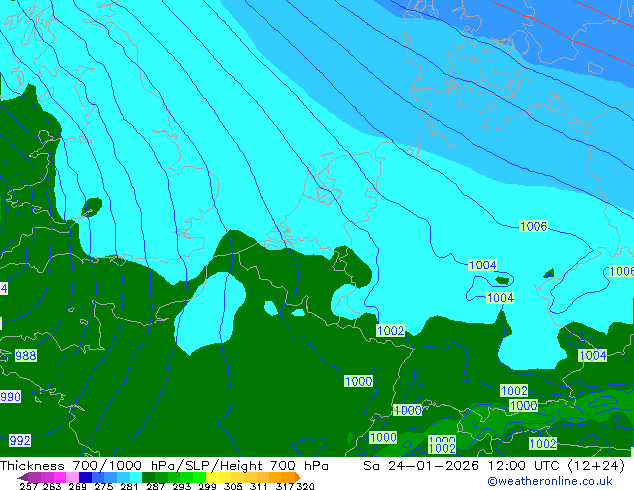
Task: Click legend value 287
Action: (x=155, y=486)
